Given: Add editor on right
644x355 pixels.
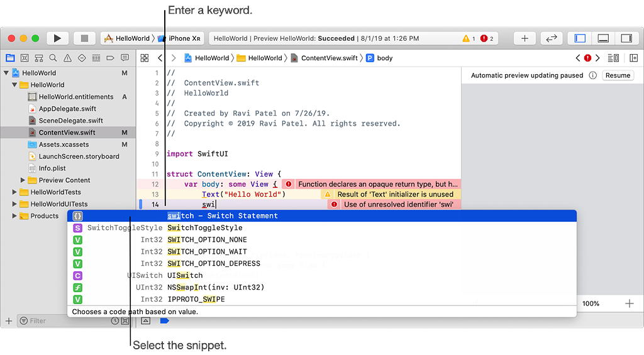Looking at the screenshot, I should (x=634, y=58).
